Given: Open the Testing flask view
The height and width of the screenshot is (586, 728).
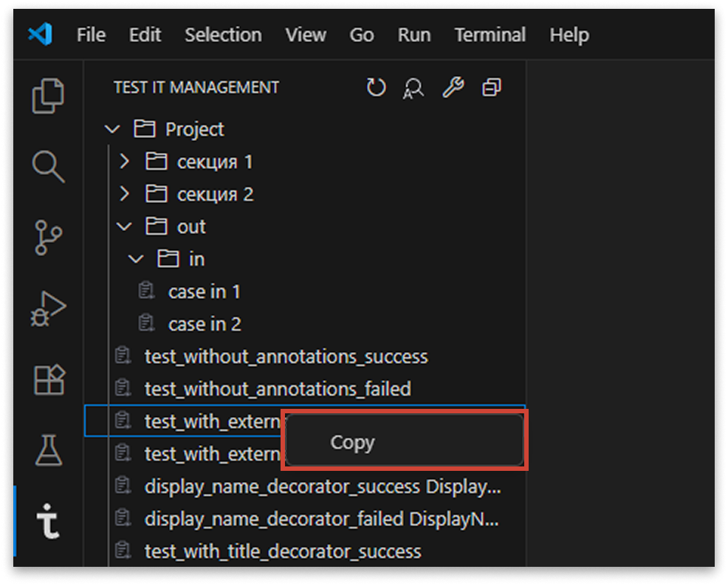Looking at the screenshot, I should (49, 450).
